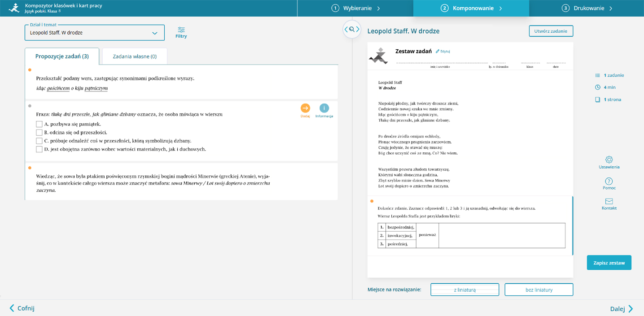The height and width of the screenshot is (316, 644).
Task: Open Kontakt envelope icon
Action: 609,204
